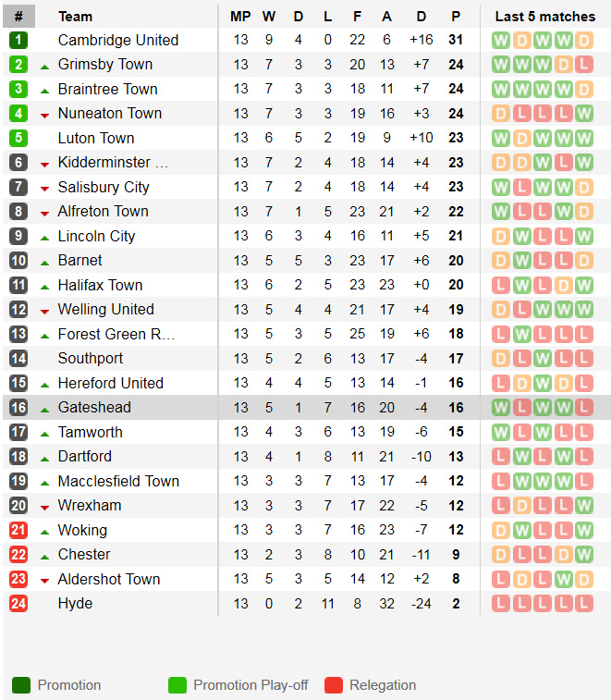Select the highlighted Gateshead table row
611x700 pixels.
(305, 408)
